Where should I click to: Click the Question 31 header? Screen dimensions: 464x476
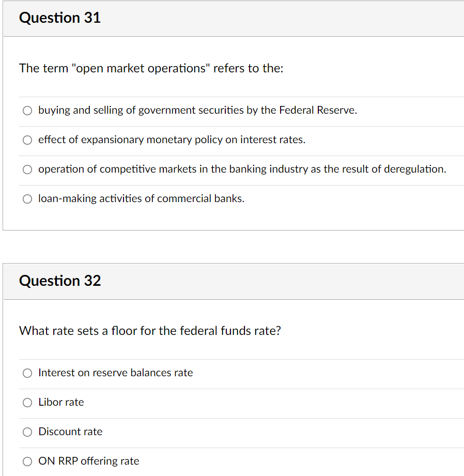pos(59,18)
